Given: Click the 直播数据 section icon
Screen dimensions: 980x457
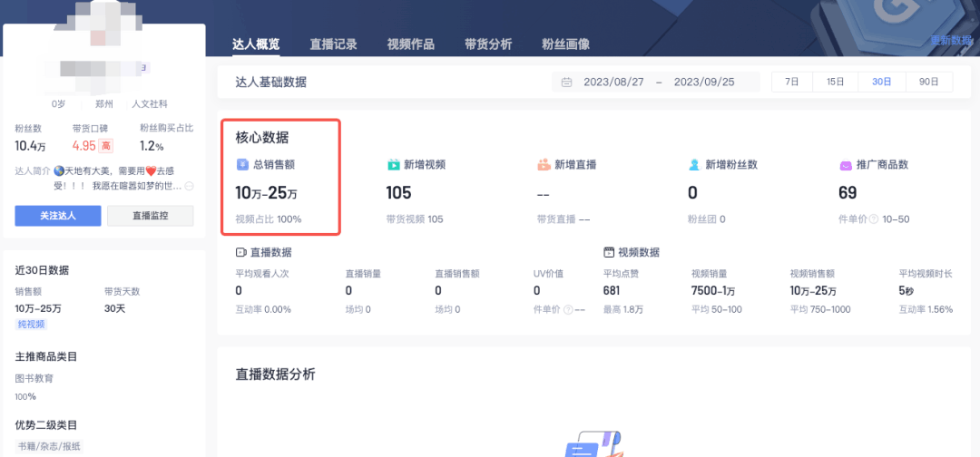Looking at the screenshot, I should click(240, 252).
